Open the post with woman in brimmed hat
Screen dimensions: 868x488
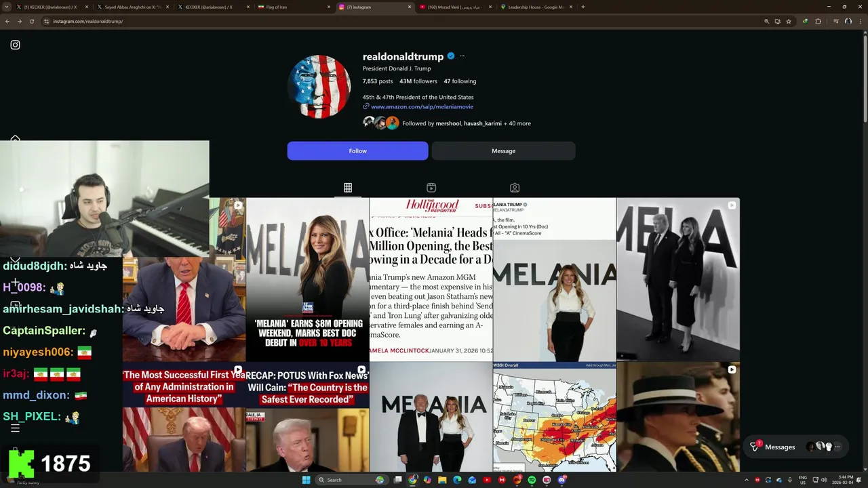[x=678, y=417]
